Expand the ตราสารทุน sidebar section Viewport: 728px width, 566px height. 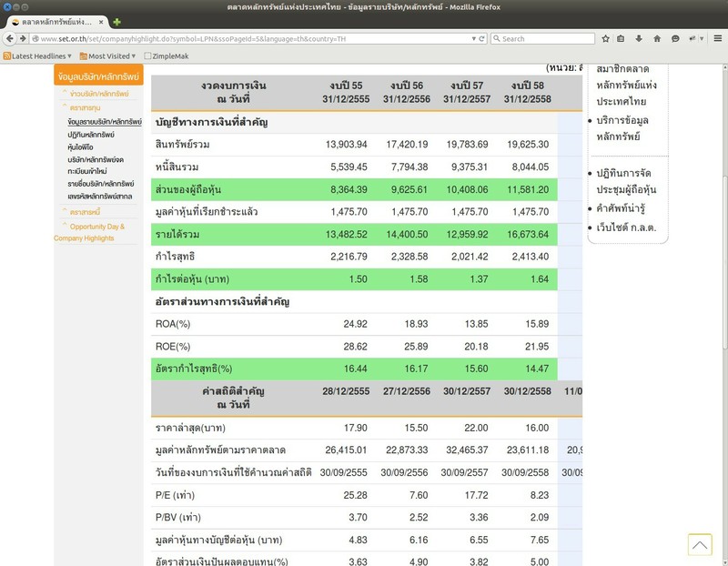[85, 107]
